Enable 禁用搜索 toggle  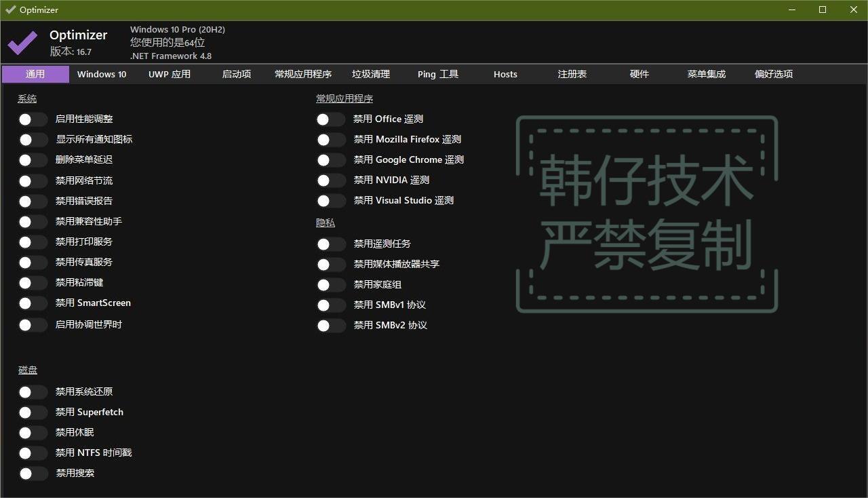pyautogui.click(x=33, y=474)
